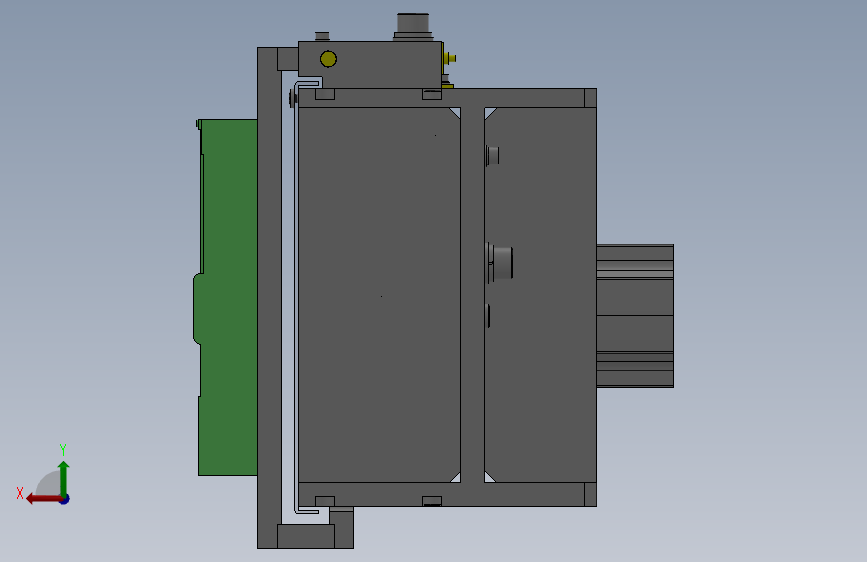Select the yellow round button on top box
This screenshot has width=867, height=562.
pyautogui.click(x=328, y=59)
